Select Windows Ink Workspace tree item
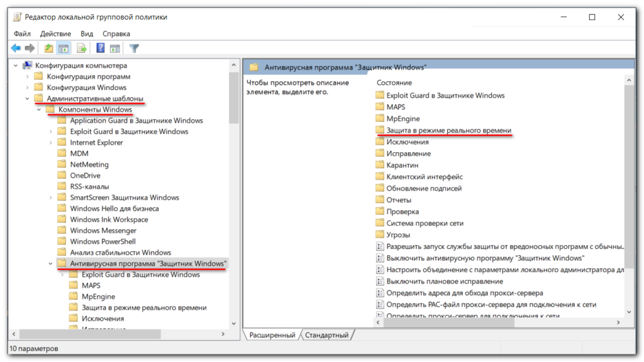Screen dimensions: 644x362 [x=109, y=219]
